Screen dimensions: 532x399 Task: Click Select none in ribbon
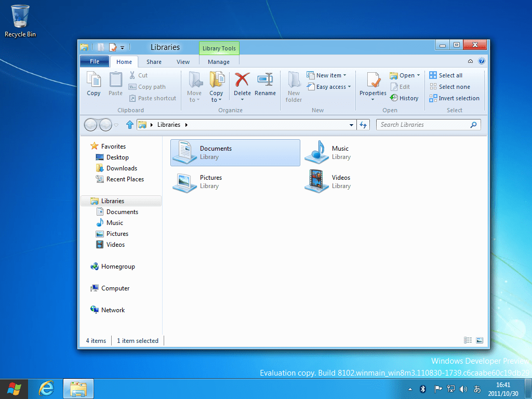pyautogui.click(x=449, y=87)
